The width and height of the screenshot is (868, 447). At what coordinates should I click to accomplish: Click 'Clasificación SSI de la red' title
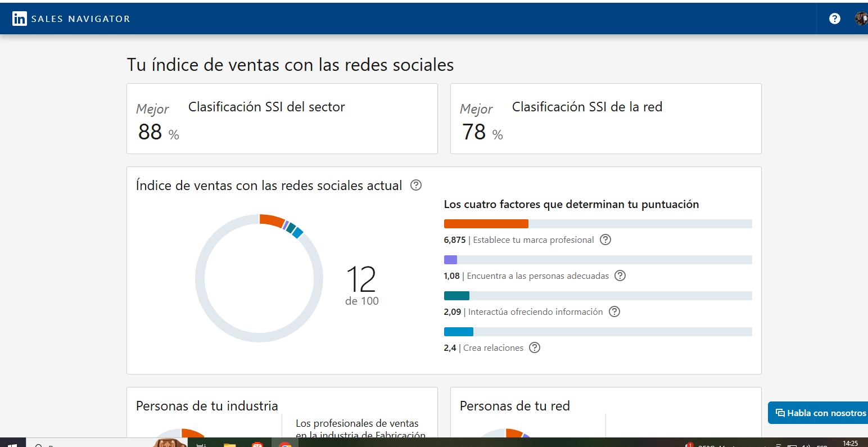587,107
